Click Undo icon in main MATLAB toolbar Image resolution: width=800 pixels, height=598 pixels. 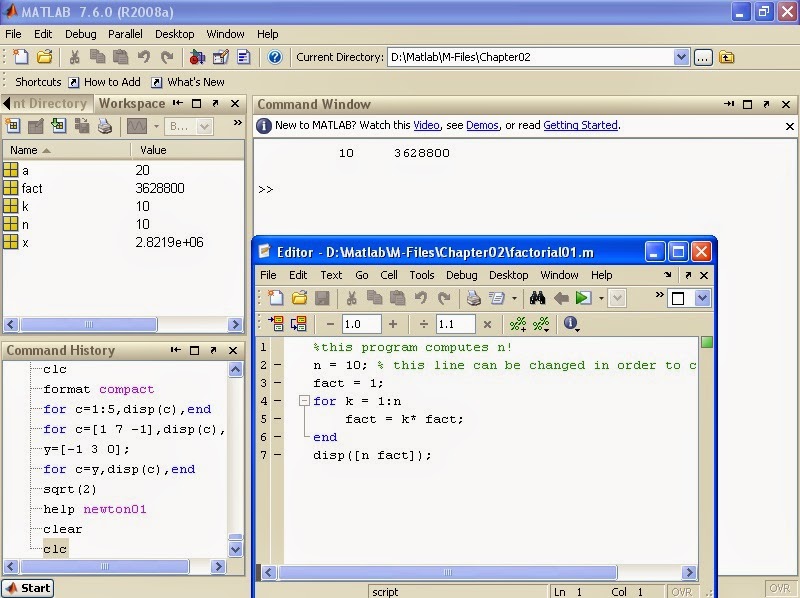click(x=144, y=57)
